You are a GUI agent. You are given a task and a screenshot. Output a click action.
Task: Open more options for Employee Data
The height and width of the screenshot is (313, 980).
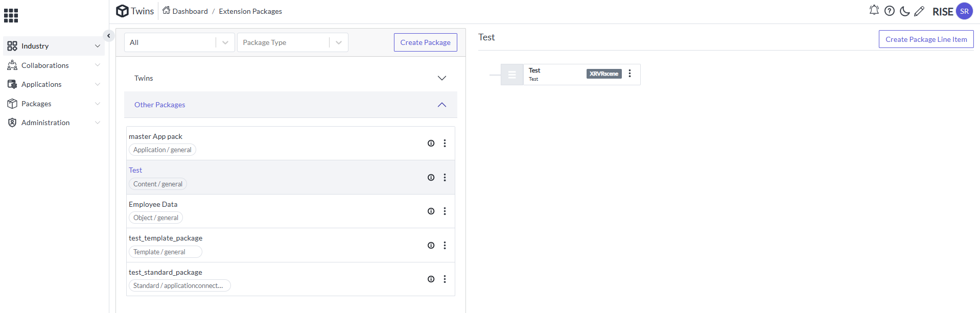click(x=445, y=211)
